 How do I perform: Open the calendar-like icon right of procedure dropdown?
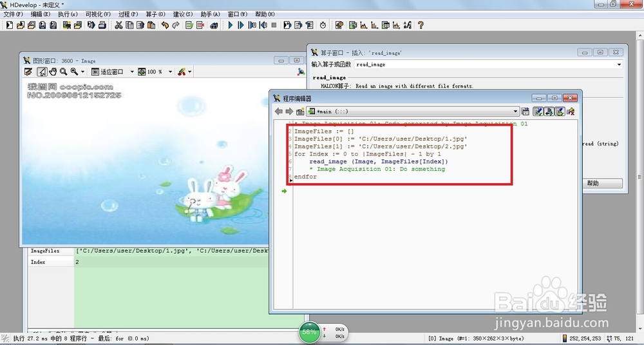526,112
